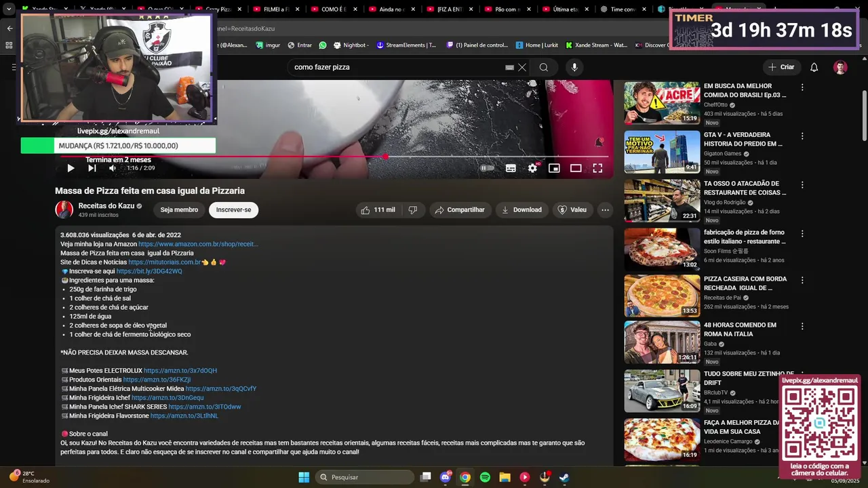The width and height of the screenshot is (868, 488).
Task: Like the video with 111 mil
Action: pos(378,210)
